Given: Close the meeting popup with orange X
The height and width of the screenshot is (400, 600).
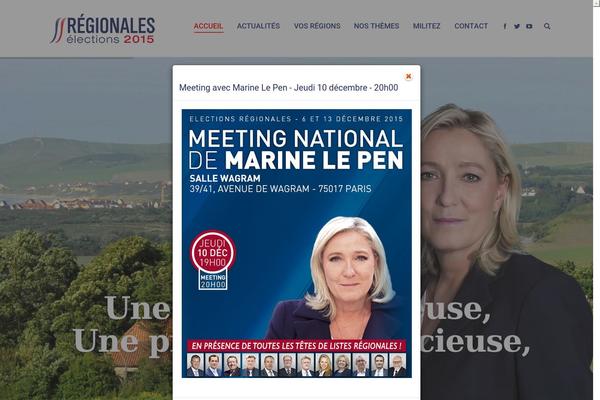Looking at the screenshot, I should pos(408,76).
